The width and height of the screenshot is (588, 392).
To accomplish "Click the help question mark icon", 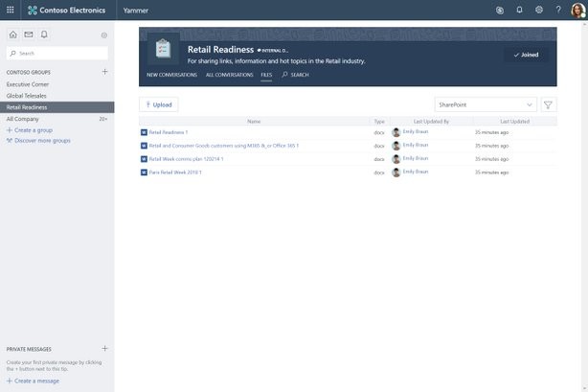I will point(558,10).
